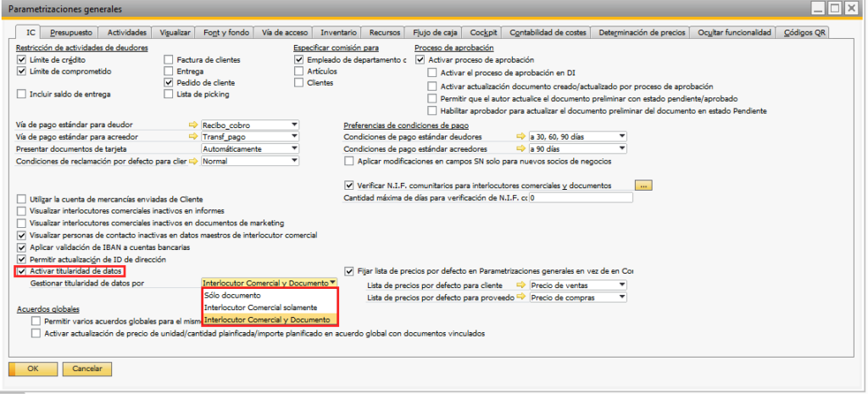Click the yellow link arrow beside Transf_pago
Screen dimensions: 868x394
[193, 137]
